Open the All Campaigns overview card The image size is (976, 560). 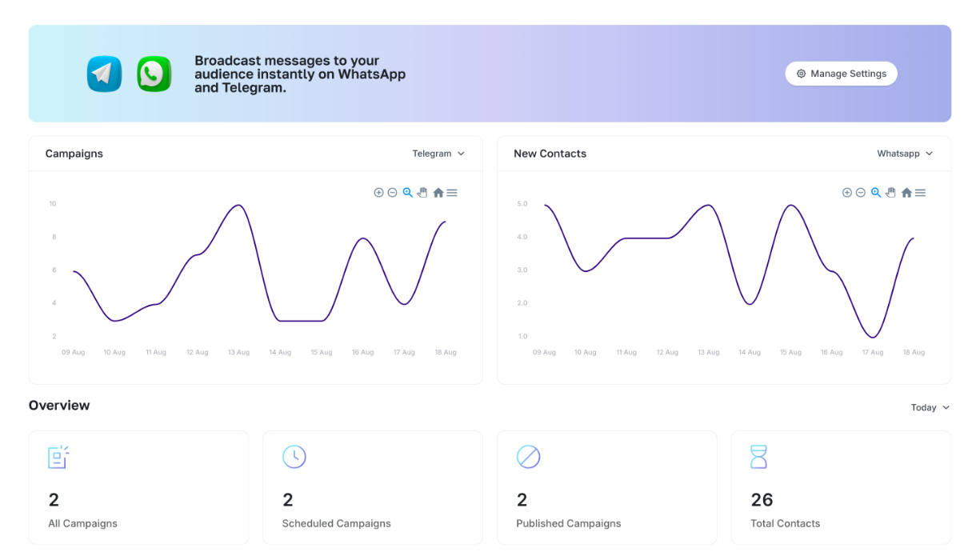(x=138, y=487)
